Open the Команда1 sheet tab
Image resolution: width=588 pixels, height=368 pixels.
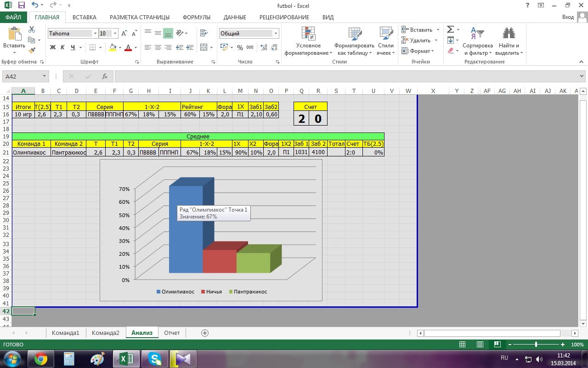click(x=66, y=333)
